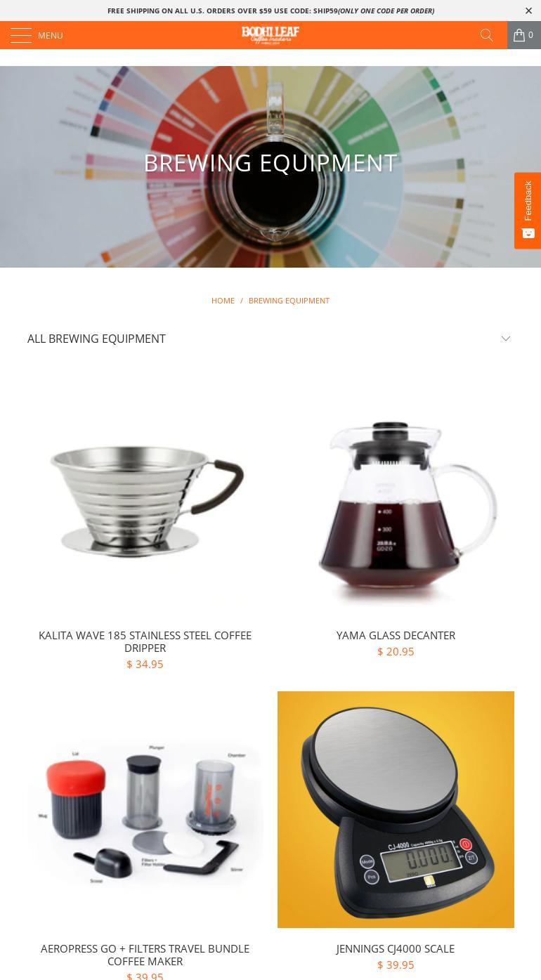Click the search magnifier icon
This screenshot has height=980, width=541.
[x=486, y=35]
